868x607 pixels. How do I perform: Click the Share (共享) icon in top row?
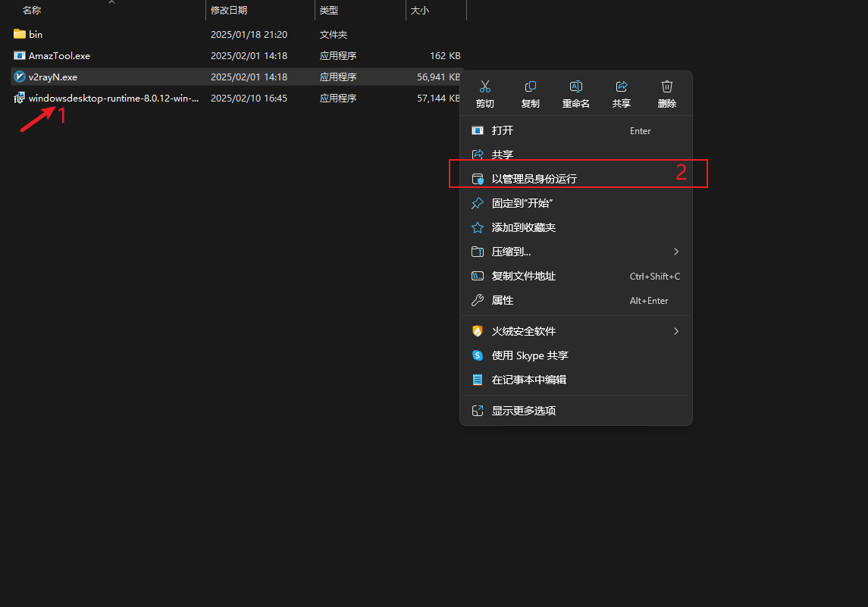(x=622, y=87)
